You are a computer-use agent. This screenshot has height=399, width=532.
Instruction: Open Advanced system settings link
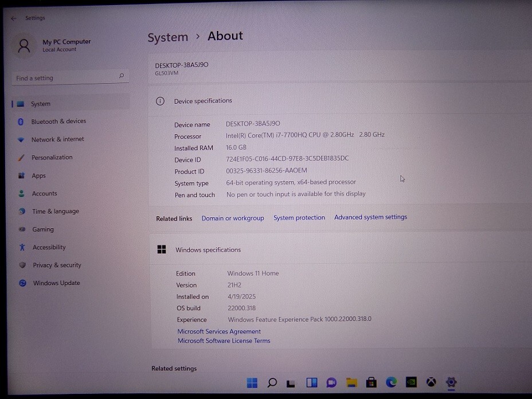[370, 217]
